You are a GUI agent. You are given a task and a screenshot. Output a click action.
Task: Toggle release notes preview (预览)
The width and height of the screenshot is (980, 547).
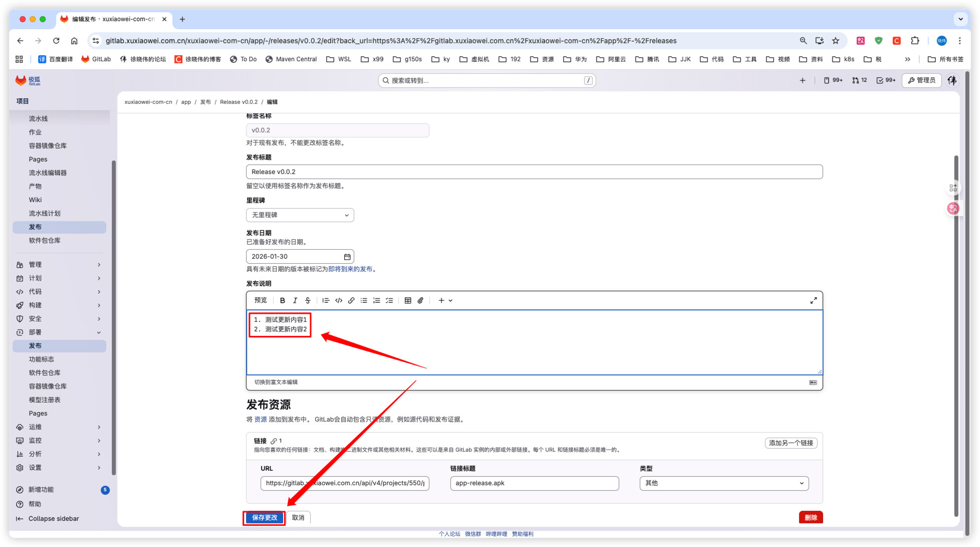pos(261,300)
